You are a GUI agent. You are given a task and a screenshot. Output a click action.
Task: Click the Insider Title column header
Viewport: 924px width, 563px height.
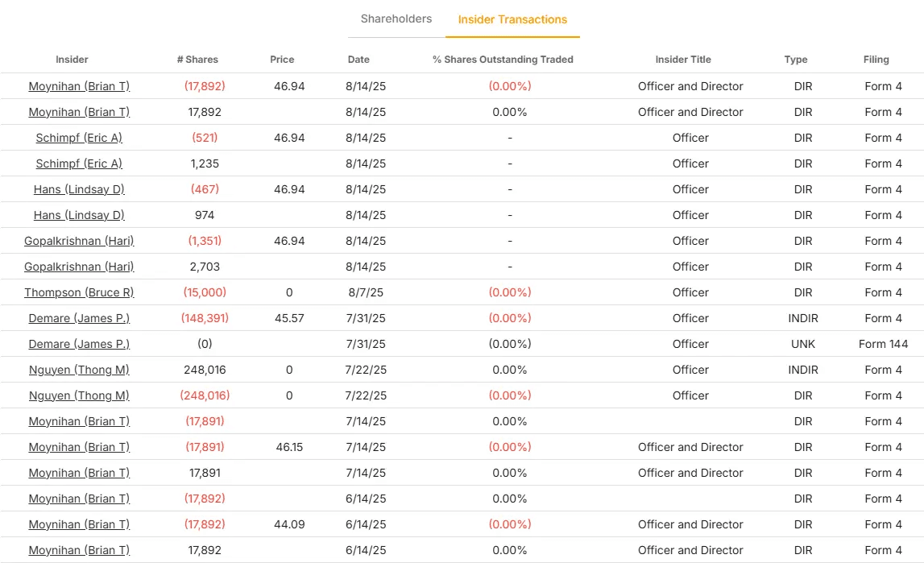tap(683, 60)
